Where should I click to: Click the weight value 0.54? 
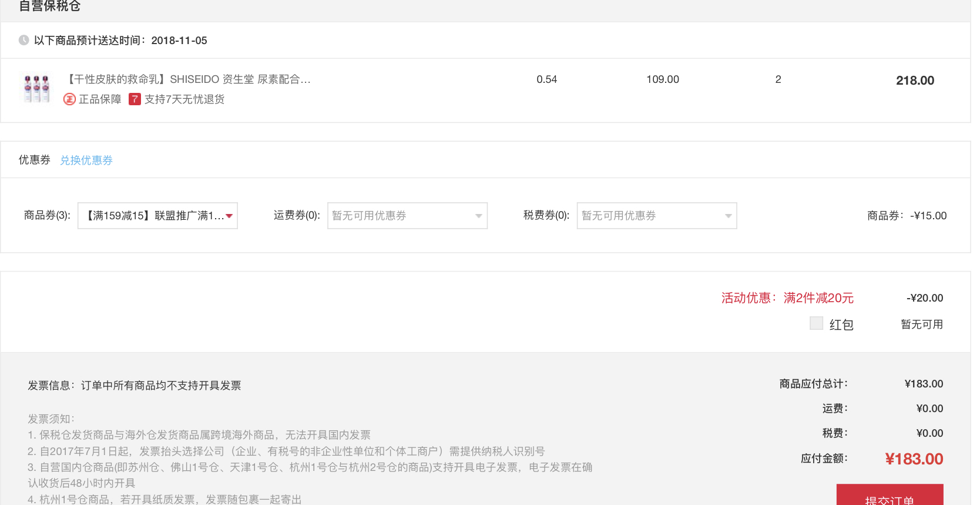coord(546,79)
